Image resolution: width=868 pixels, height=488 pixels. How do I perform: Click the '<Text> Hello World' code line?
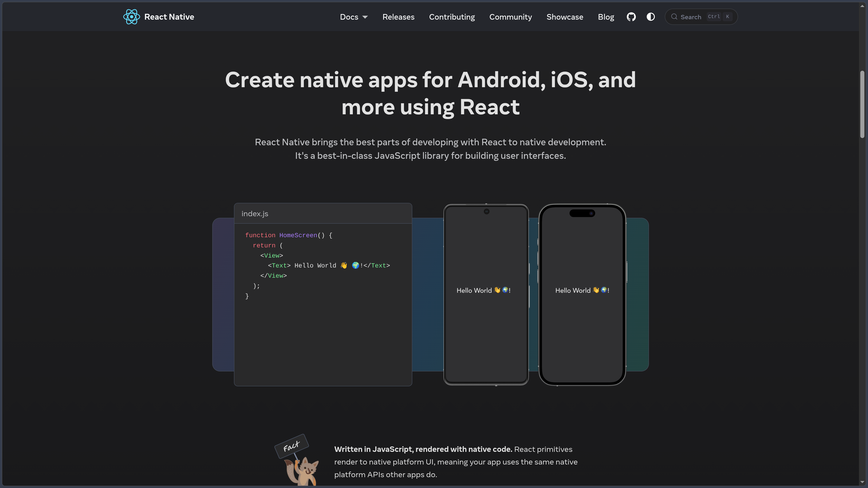pyautogui.click(x=329, y=265)
